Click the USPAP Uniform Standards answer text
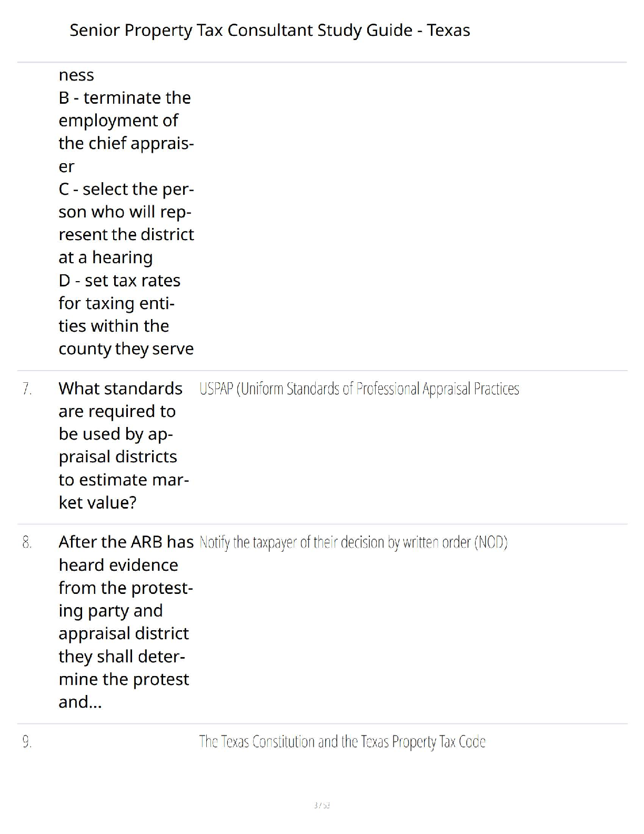Screen dimensions: 644x834 [x=359, y=389]
